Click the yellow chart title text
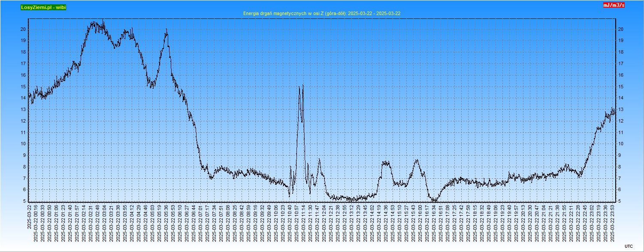Image resolution: width=644 pixels, height=252 pixels. (322, 14)
